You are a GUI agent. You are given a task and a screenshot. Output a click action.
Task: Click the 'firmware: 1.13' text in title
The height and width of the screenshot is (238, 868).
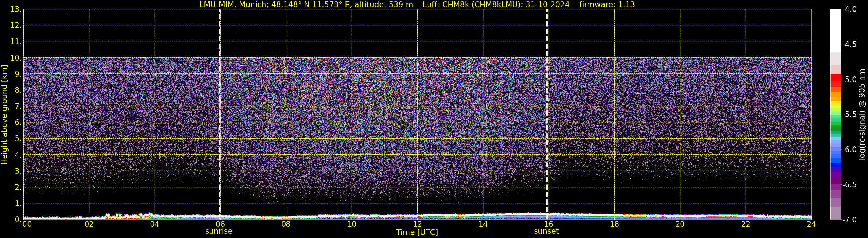coord(607,5)
